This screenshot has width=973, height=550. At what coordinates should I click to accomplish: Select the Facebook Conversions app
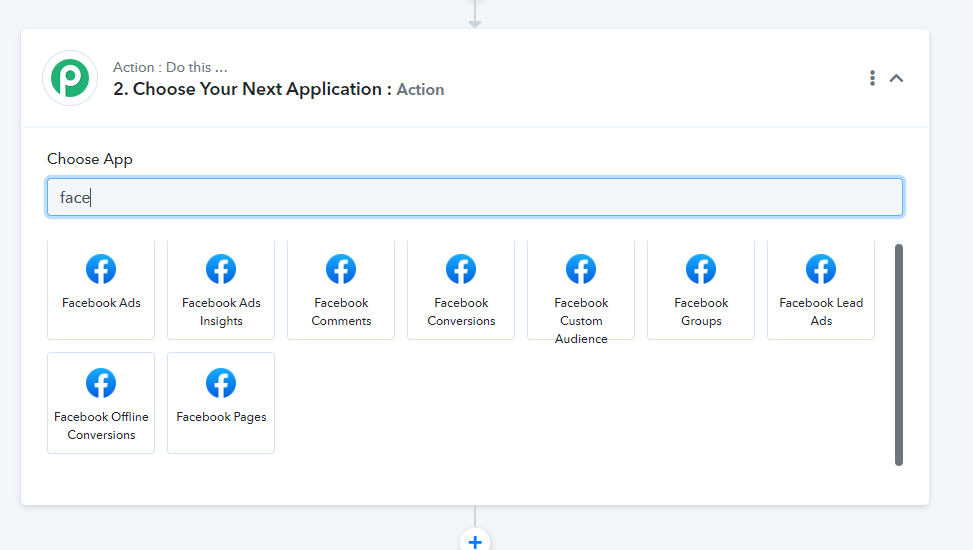click(x=461, y=289)
